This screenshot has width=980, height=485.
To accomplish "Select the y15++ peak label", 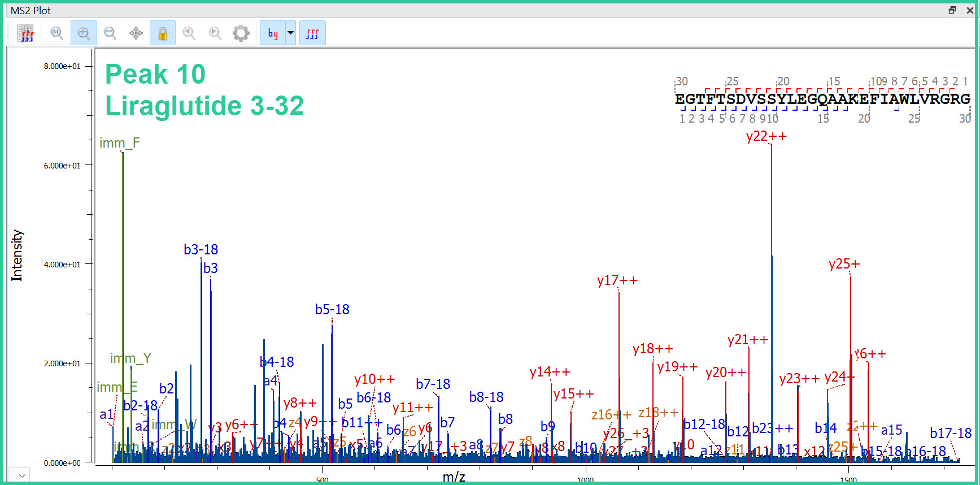I will pyautogui.click(x=574, y=394).
